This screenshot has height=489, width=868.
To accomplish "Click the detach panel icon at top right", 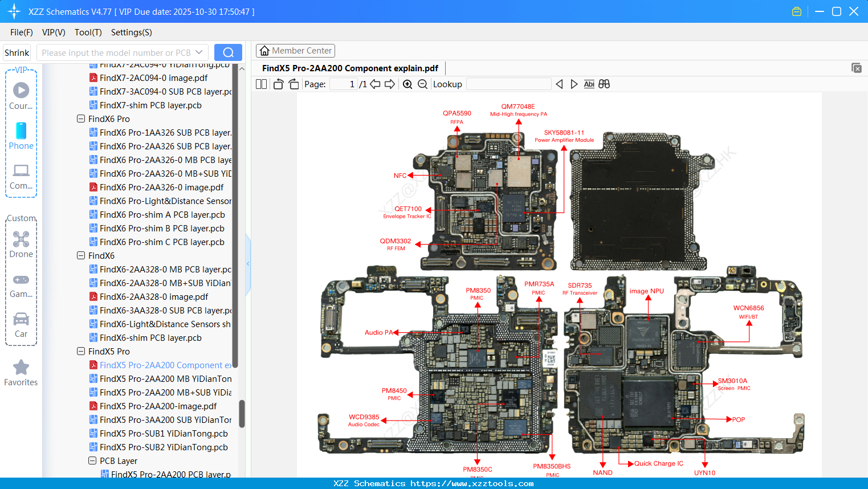I will point(857,68).
